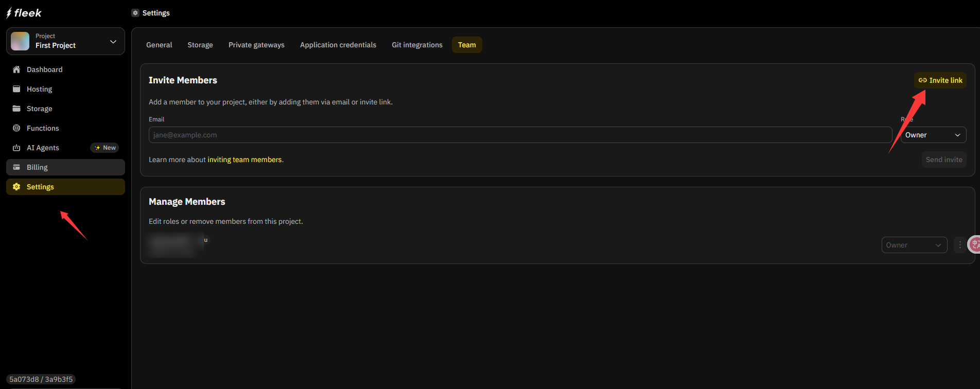The height and width of the screenshot is (389, 980).
Task: Open the AI Agents robot icon
Action: (16, 148)
